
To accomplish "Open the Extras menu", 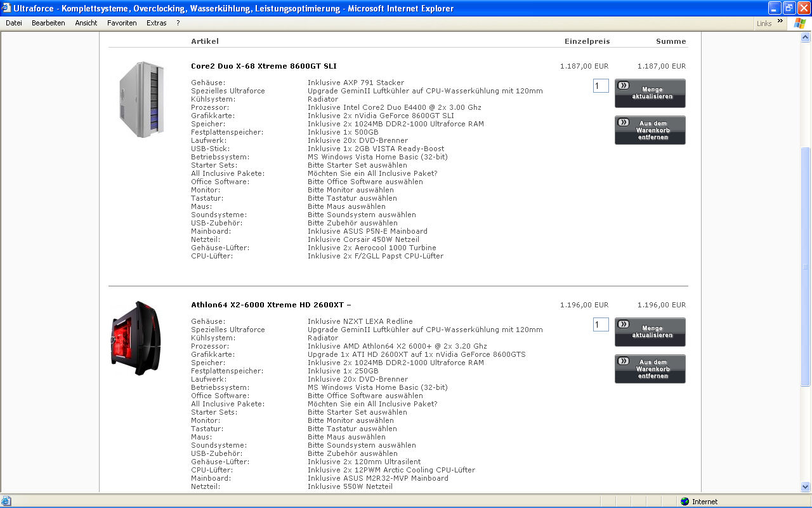I will 156,23.
